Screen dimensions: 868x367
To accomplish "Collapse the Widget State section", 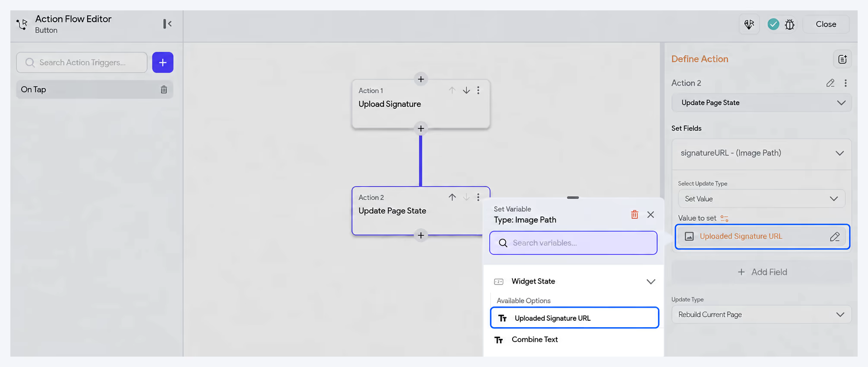I will [x=651, y=281].
